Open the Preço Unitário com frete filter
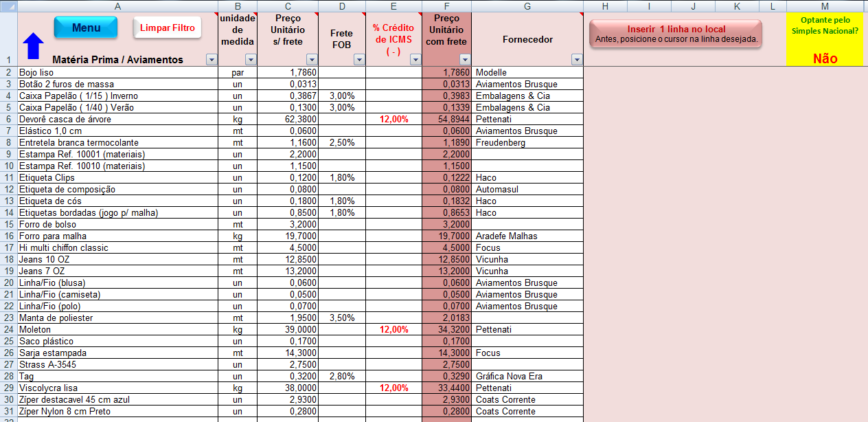This screenshot has height=422, width=868. (465, 60)
